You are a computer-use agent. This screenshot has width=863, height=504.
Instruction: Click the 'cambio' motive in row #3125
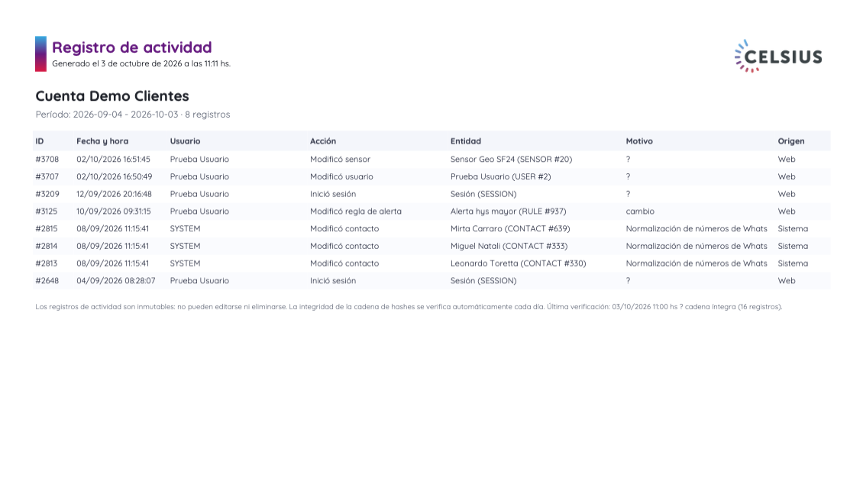(x=640, y=212)
